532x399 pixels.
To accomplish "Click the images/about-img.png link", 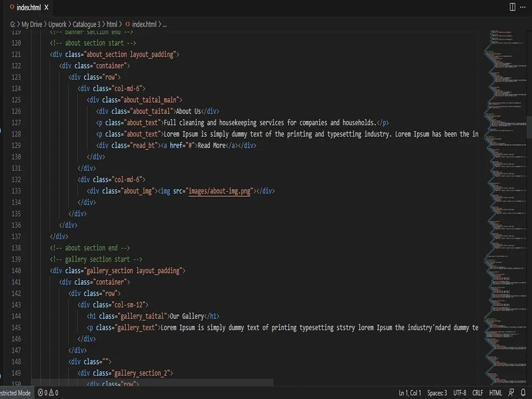I will click(x=220, y=191).
